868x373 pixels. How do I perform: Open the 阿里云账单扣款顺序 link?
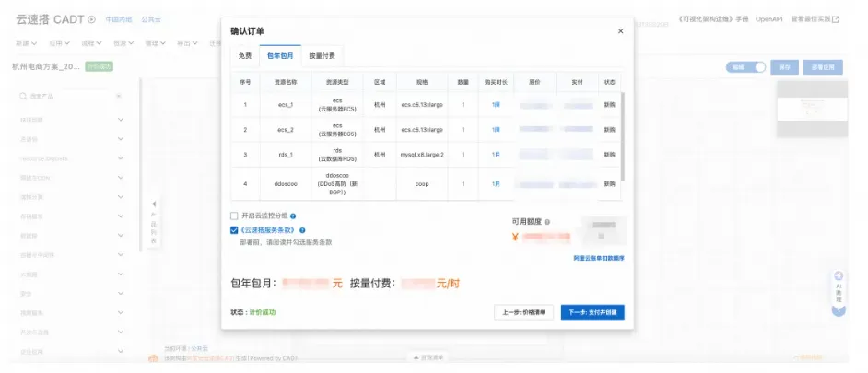[599, 258]
